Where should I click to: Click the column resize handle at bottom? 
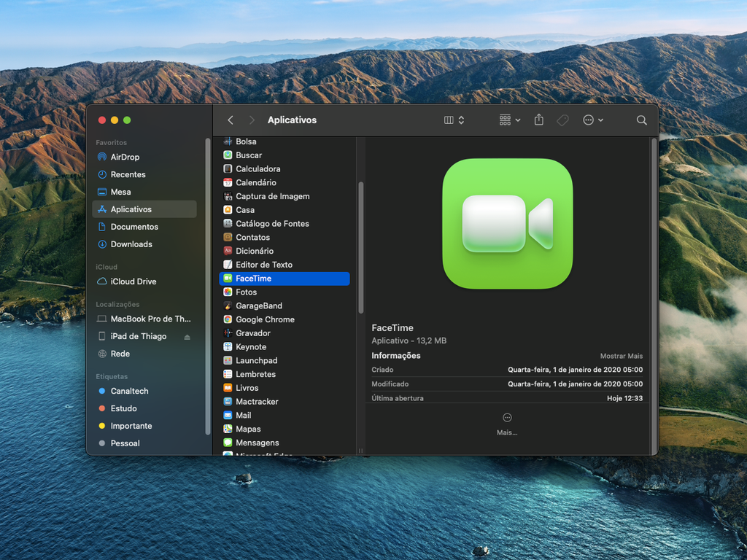[360, 451]
